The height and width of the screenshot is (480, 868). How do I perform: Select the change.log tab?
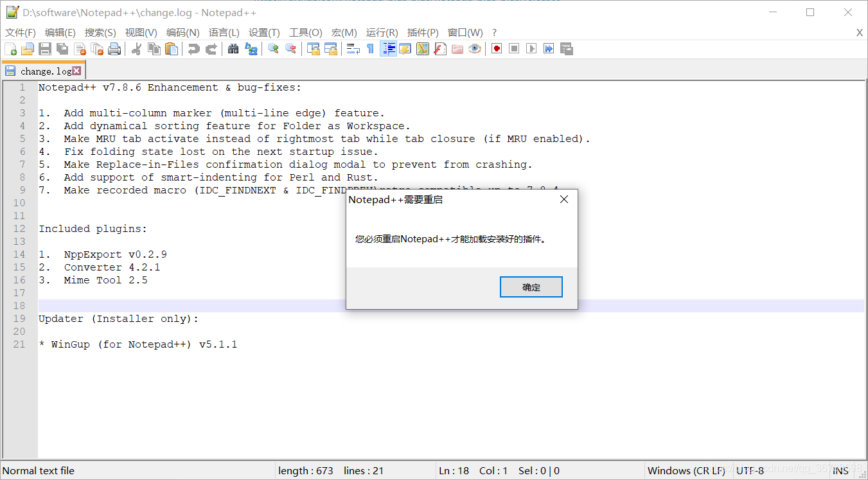pyautogui.click(x=44, y=71)
